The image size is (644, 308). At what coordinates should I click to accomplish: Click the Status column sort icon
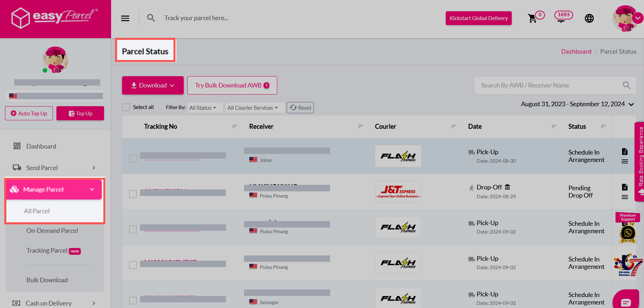[x=603, y=126]
